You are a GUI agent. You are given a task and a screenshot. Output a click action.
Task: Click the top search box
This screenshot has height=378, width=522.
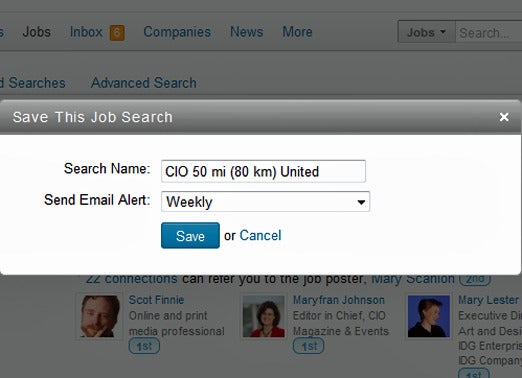click(489, 32)
